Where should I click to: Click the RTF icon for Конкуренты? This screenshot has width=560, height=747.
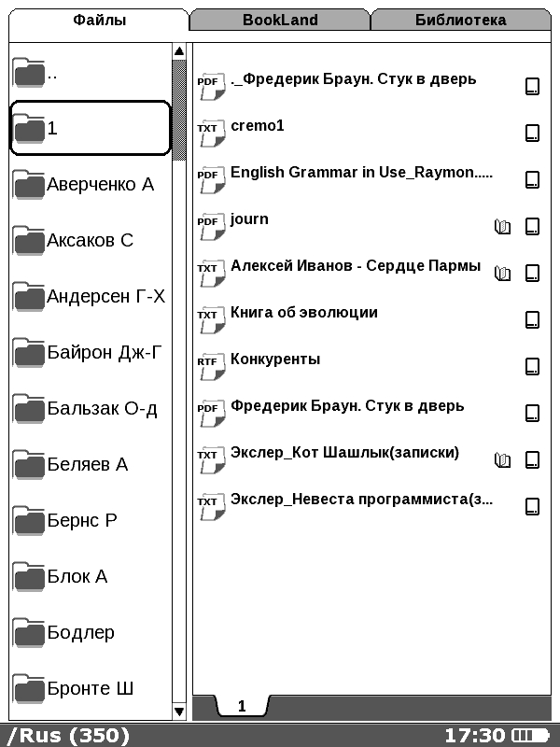click(x=207, y=363)
